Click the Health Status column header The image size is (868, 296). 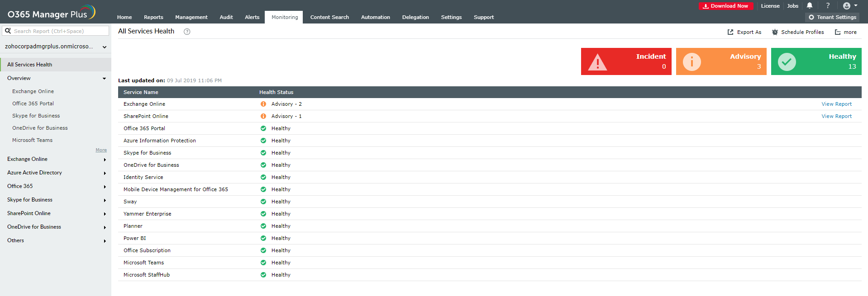tap(276, 92)
